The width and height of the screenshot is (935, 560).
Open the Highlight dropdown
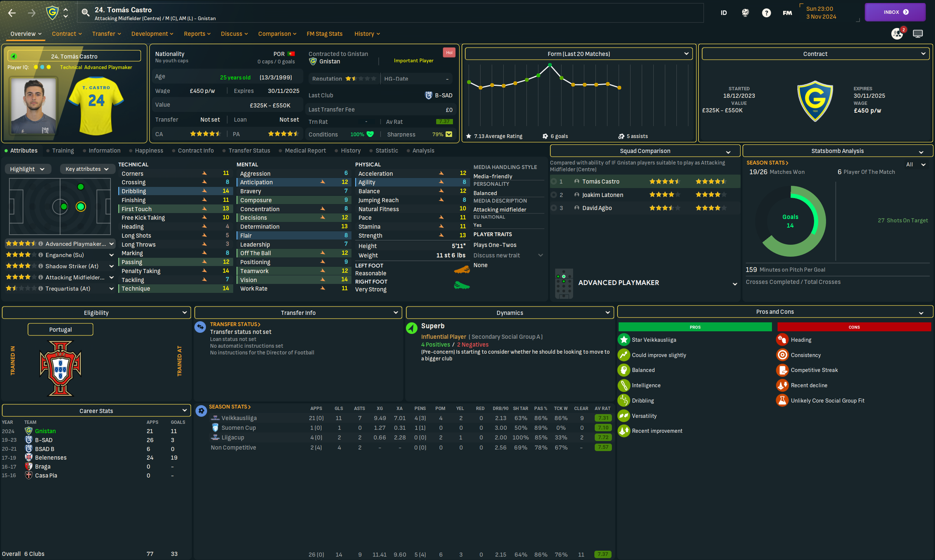(x=27, y=169)
